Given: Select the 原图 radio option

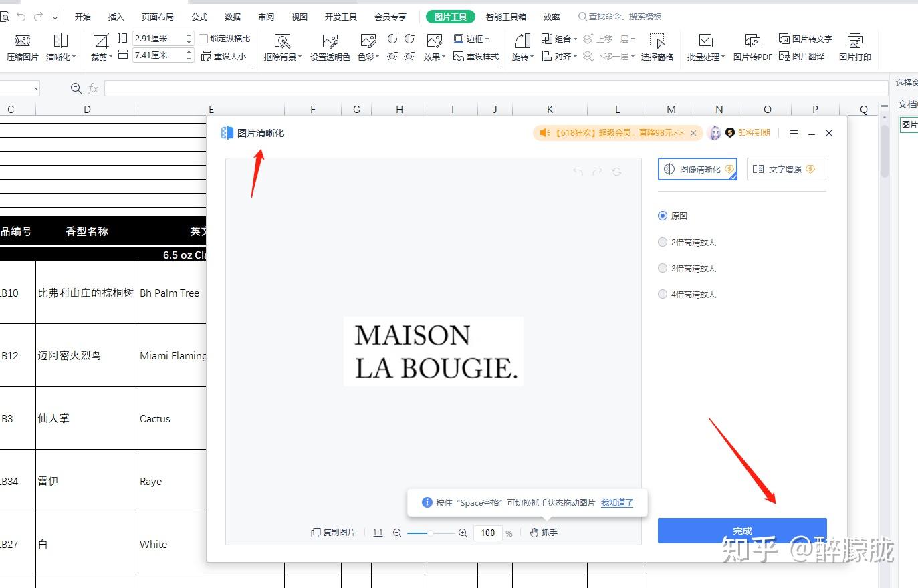Looking at the screenshot, I should tap(663, 216).
